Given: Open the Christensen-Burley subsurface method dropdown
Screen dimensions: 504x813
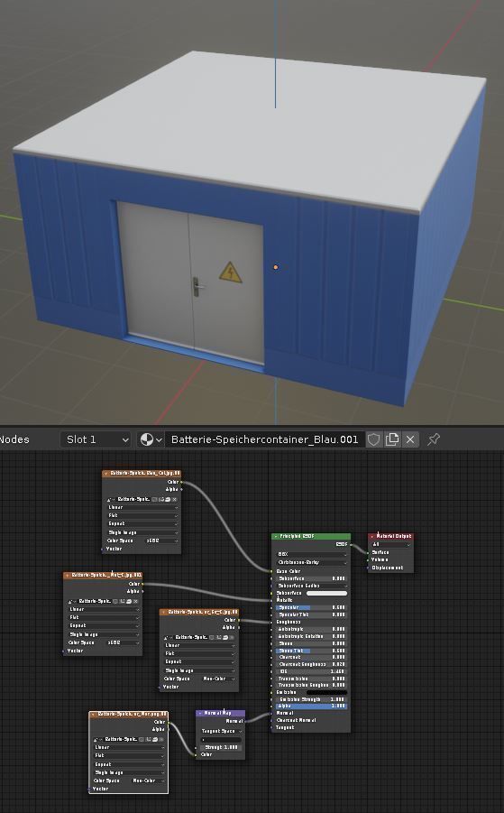Looking at the screenshot, I should [x=311, y=562].
